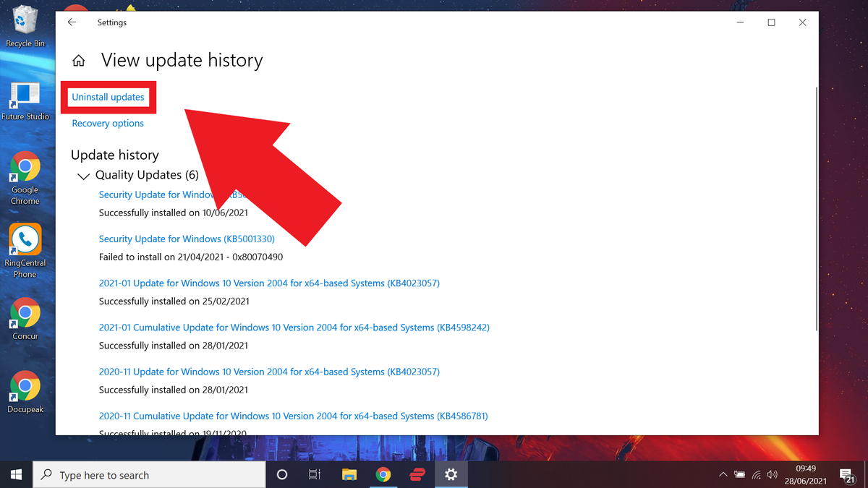Click the Settings gear on the taskbar
This screenshot has width=868, height=488.
tap(451, 474)
